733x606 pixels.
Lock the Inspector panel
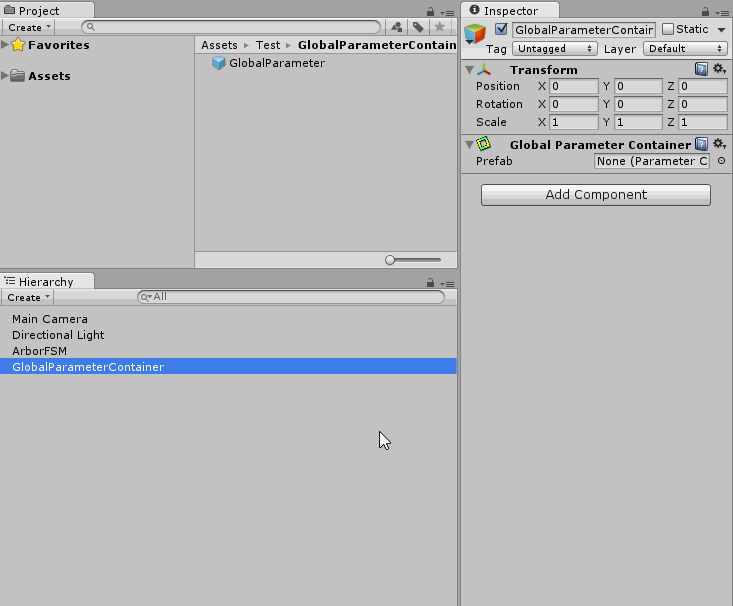point(705,12)
